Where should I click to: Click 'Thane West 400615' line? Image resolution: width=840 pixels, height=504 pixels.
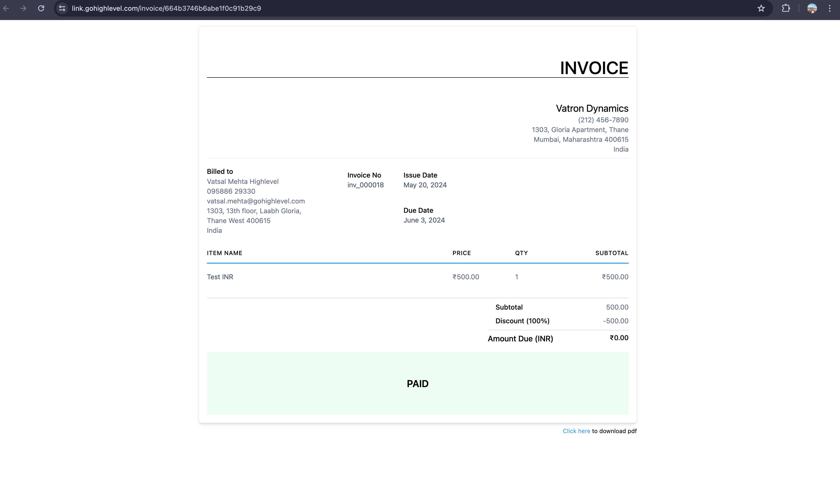tap(238, 221)
